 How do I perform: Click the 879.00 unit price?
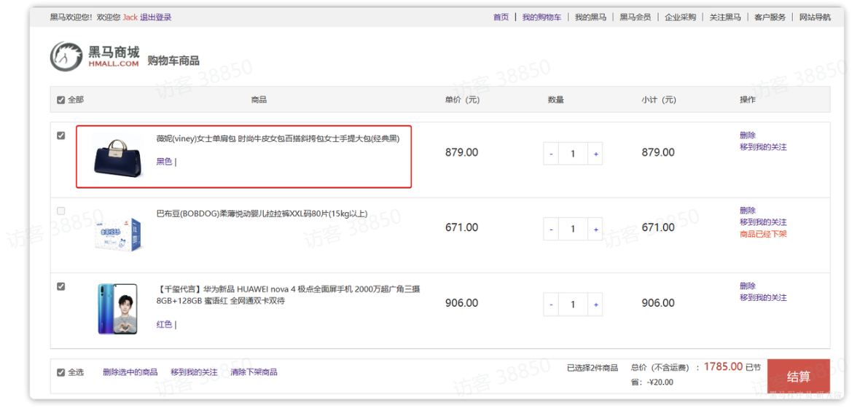[461, 152]
